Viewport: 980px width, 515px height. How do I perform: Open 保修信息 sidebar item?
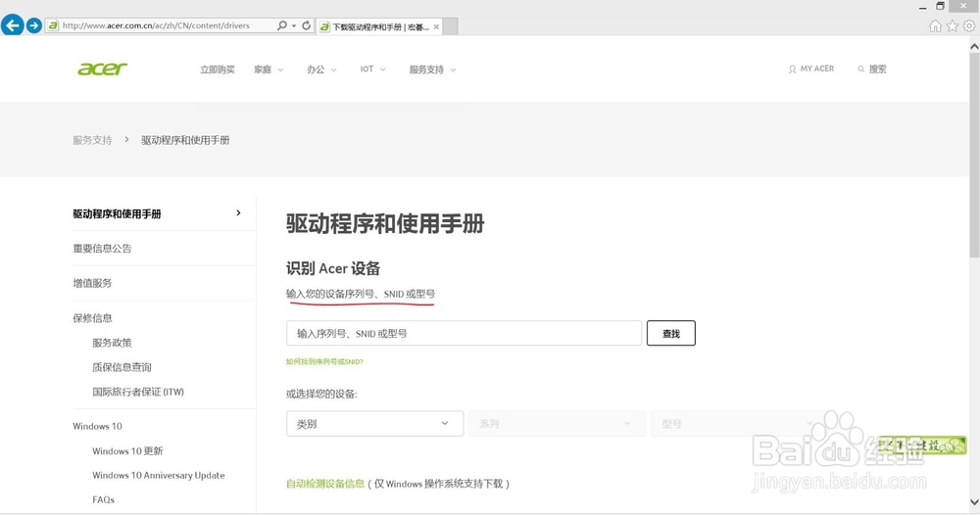[x=92, y=318]
